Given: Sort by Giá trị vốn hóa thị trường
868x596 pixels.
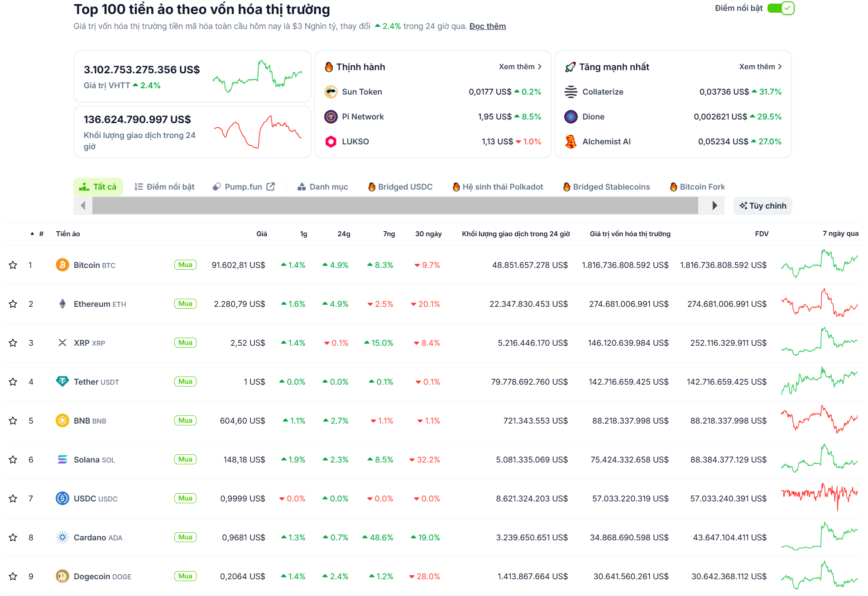Looking at the screenshot, I should point(630,234).
